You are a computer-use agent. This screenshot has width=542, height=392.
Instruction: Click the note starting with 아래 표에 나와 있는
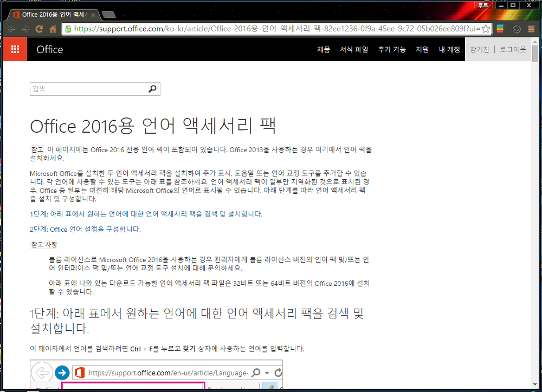click(209, 288)
